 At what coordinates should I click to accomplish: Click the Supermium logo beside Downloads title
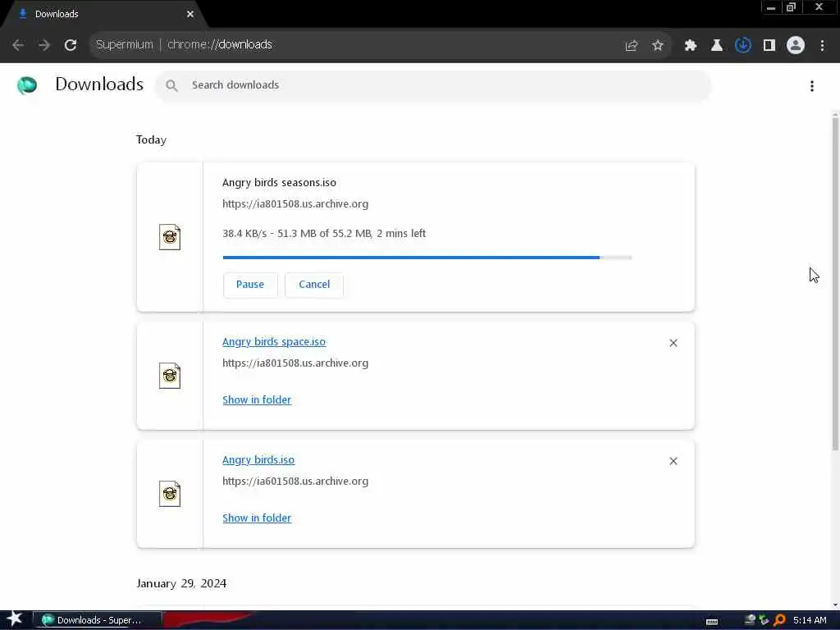27,85
